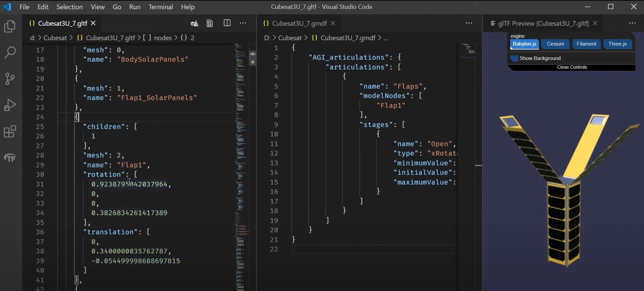Click the value 0.3400000035762787
The width and height of the screenshot is (644, 291).
[x=129, y=251]
